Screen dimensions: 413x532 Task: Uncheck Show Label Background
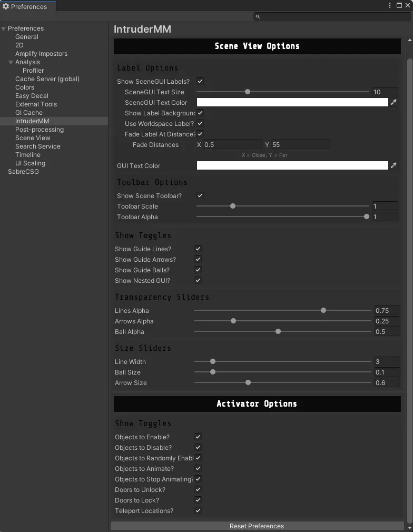pyautogui.click(x=200, y=113)
